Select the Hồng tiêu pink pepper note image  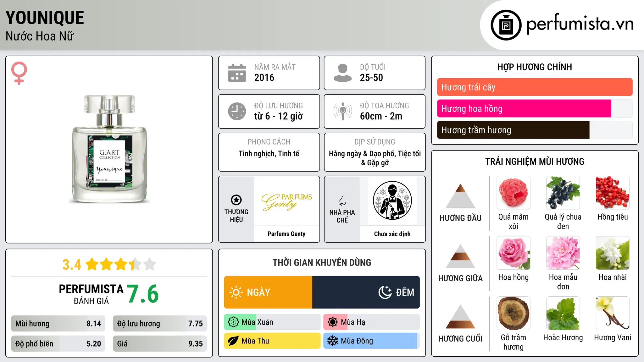tap(613, 193)
